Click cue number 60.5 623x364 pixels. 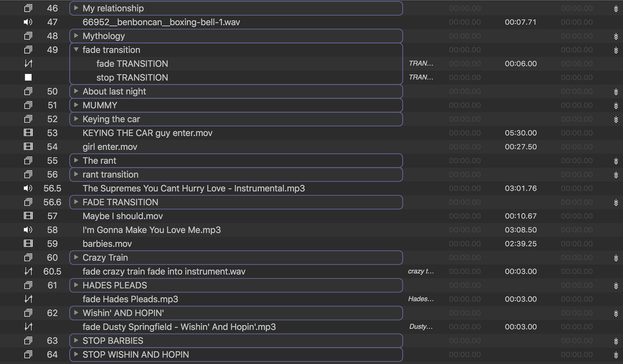(x=52, y=272)
